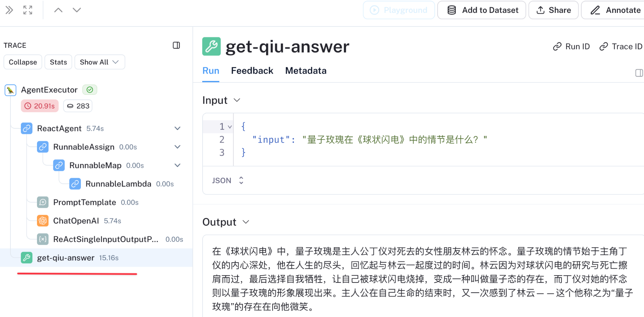Click the AgentExecutor parrot icon

tap(10, 90)
